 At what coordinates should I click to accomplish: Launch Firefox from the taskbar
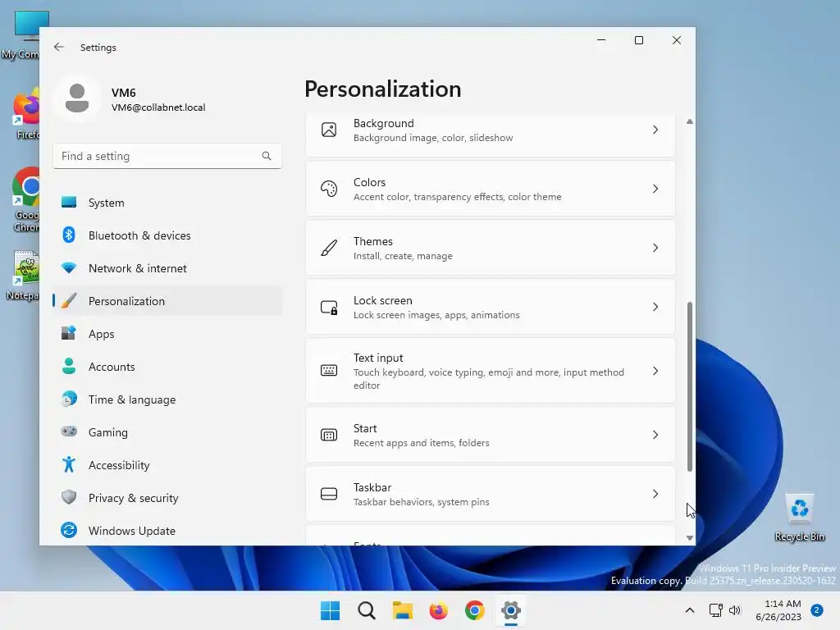tap(438, 610)
